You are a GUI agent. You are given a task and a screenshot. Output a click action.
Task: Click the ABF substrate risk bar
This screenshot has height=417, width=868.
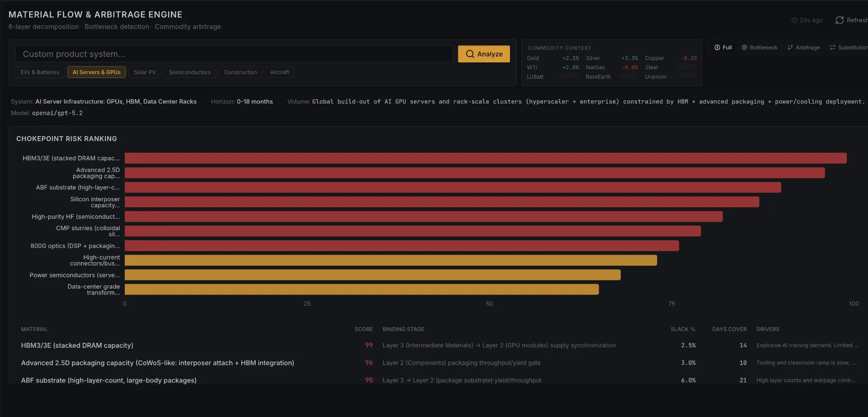(x=453, y=187)
